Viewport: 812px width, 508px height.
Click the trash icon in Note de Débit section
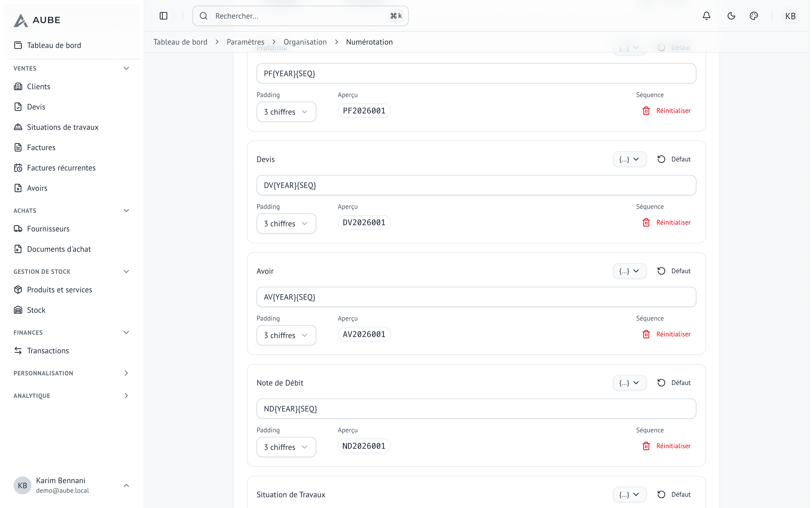[x=646, y=446]
